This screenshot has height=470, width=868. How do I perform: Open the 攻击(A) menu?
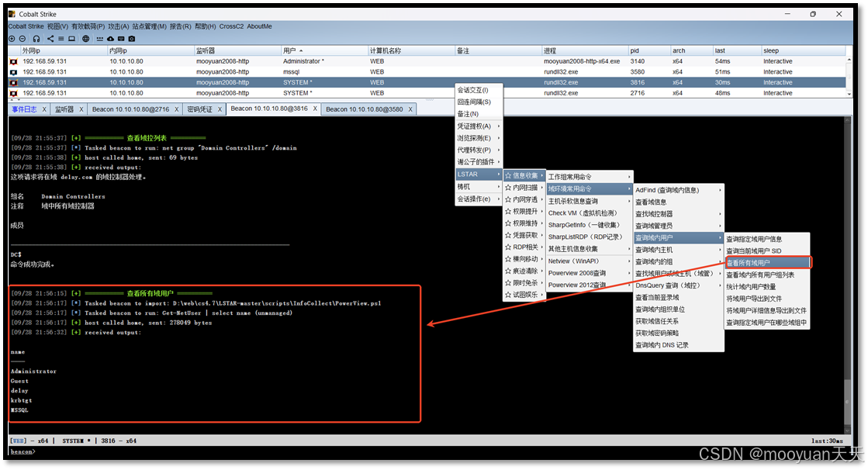coord(119,26)
